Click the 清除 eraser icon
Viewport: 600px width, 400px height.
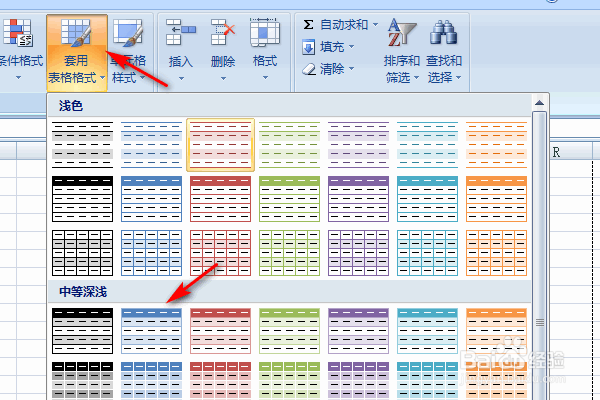pos(309,69)
